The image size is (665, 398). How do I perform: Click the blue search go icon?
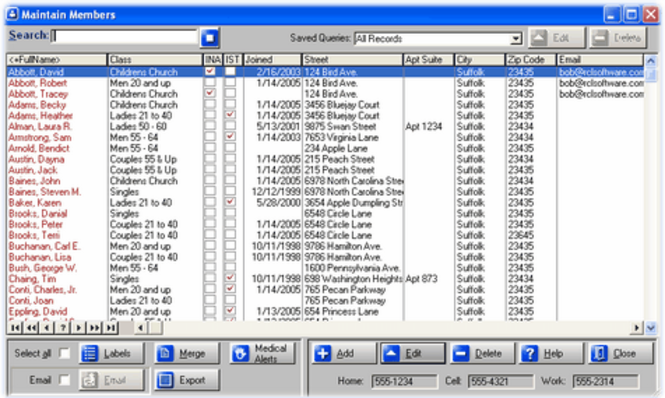pyautogui.click(x=209, y=38)
